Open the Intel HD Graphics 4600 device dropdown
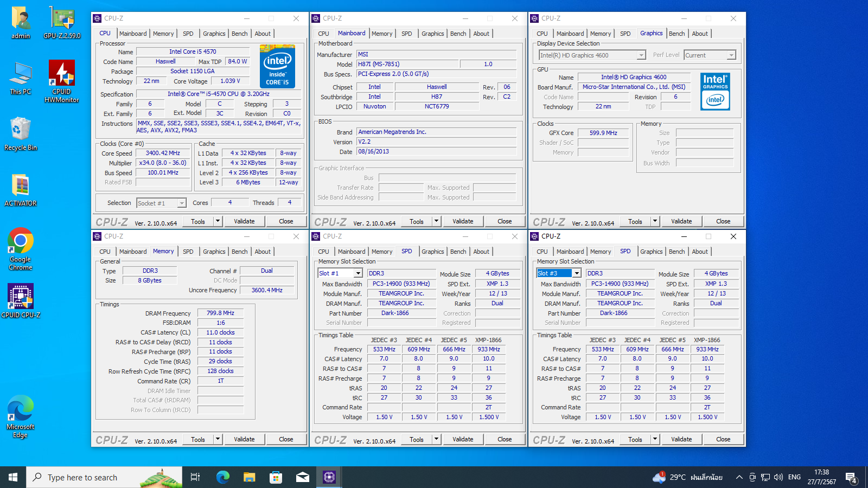 click(641, 55)
